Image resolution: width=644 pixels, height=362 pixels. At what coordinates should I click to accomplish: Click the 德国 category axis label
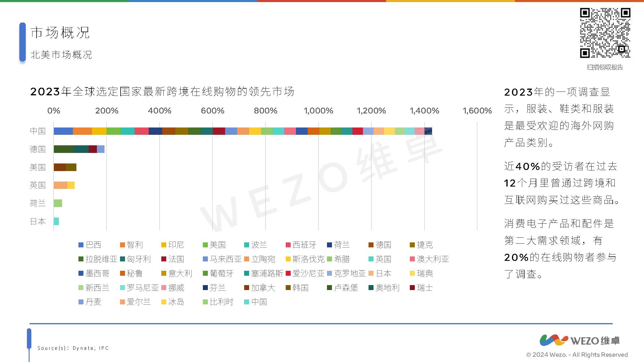(x=38, y=149)
